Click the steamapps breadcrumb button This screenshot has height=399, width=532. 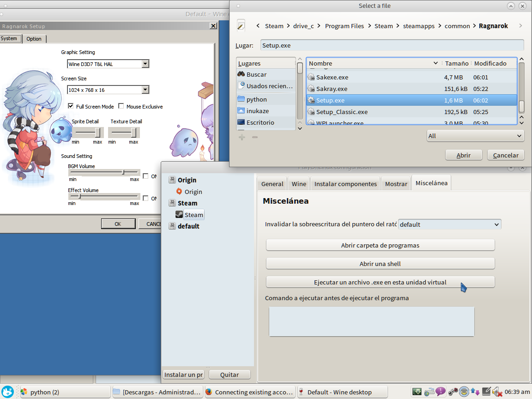coord(418,26)
